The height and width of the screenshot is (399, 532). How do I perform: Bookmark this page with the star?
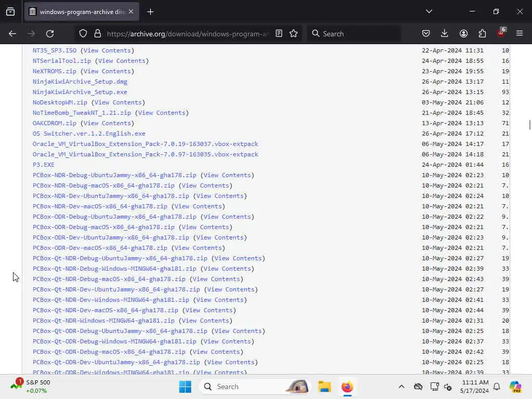(x=294, y=34)
